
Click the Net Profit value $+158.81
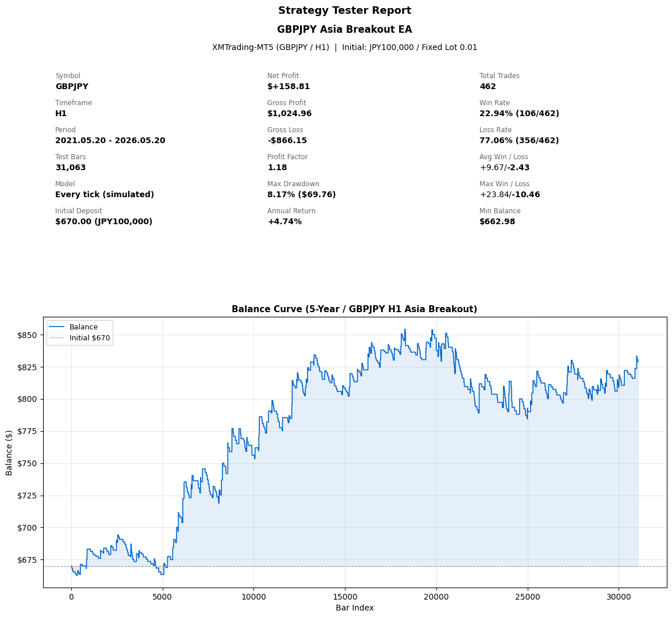coord(289,87)
